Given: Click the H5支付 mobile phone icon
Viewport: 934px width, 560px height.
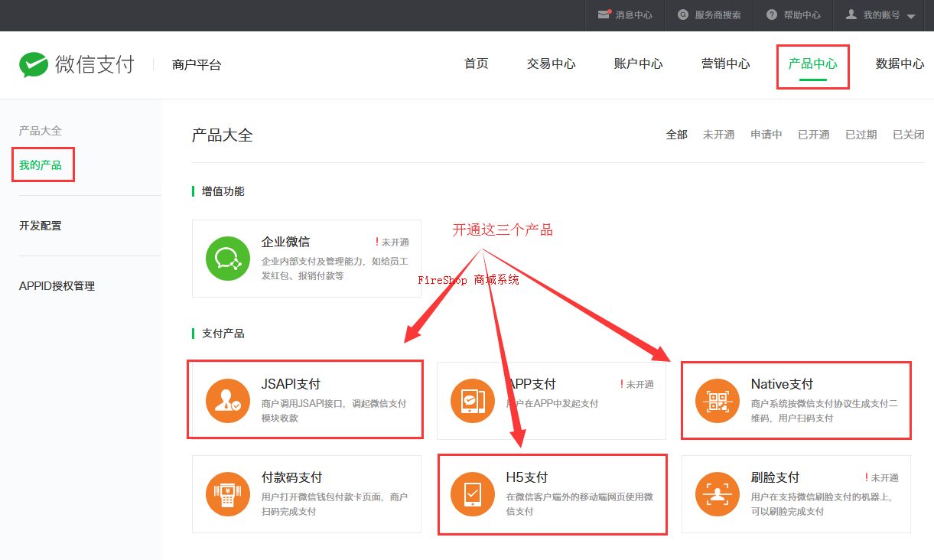Looking at the screenshot, I should click(x=473, y=494).
